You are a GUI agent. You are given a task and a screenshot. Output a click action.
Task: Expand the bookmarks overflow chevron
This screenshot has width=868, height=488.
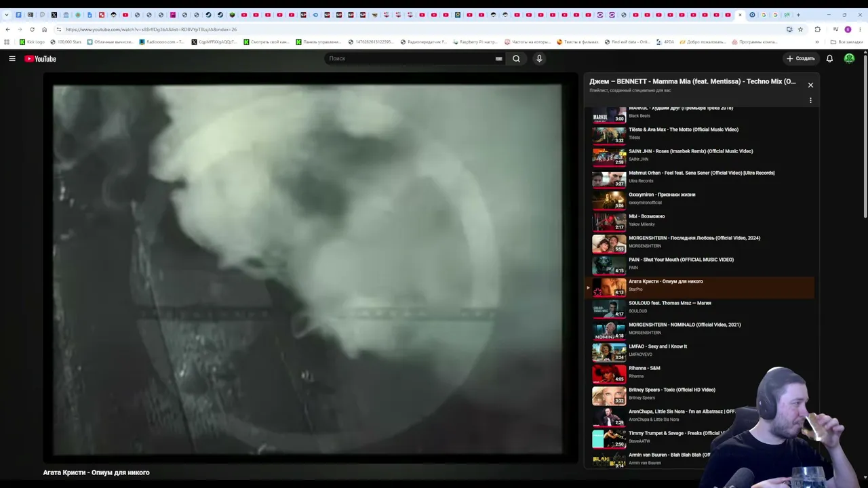pyautogui.click(x=816, y=42)
